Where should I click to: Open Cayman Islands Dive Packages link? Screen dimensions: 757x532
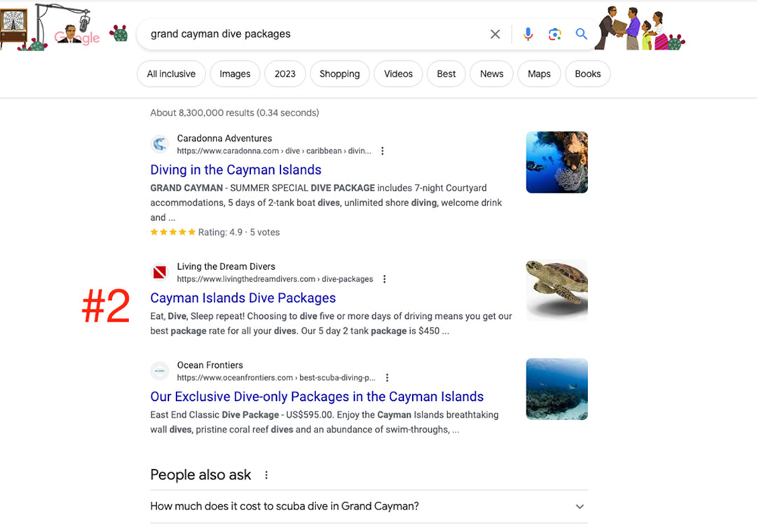[x=243, y=298]
